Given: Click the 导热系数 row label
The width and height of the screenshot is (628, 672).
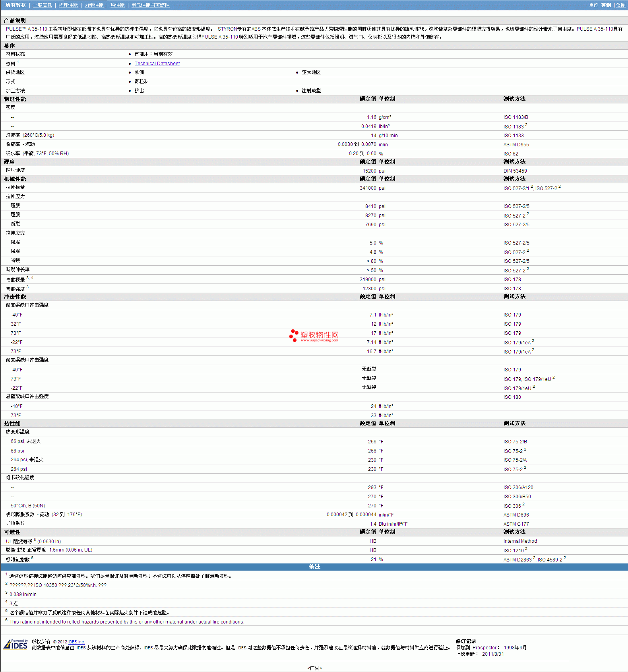Looking at the screenshot, I should [15, 523].
